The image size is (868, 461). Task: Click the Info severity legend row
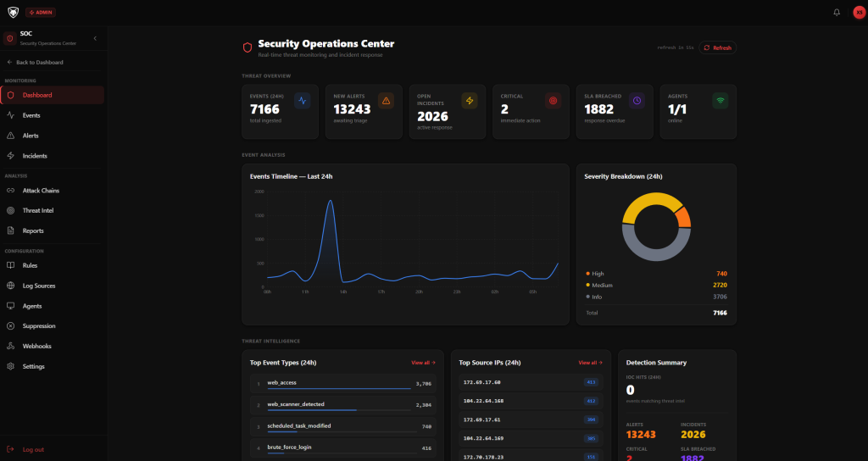pyautogui.click(x=657, y=297)
